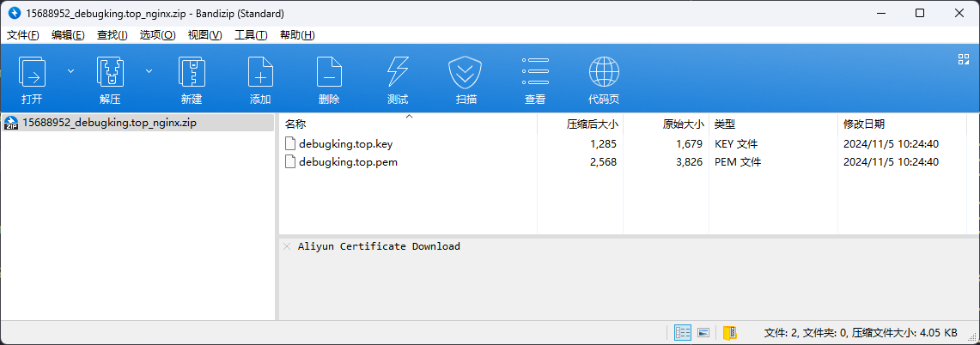Click the Open (打开) toolbar icon
Screen dimensions: 980x345
[33, 72]
